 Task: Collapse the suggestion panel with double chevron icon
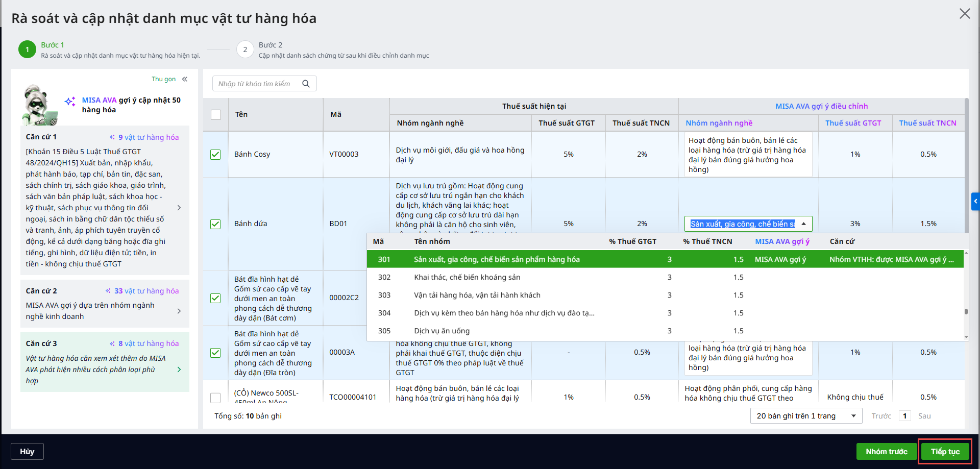pos(185,79)
